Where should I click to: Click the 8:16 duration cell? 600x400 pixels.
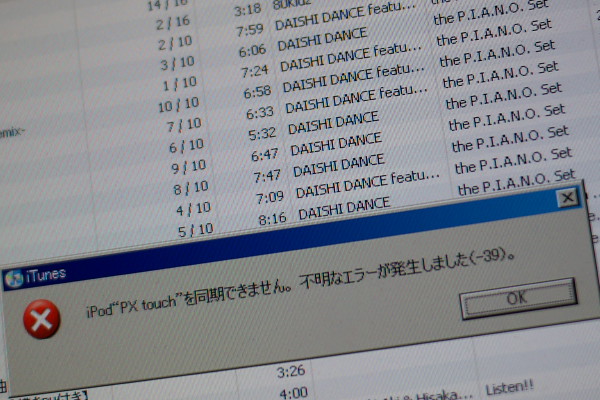(272, 219)
